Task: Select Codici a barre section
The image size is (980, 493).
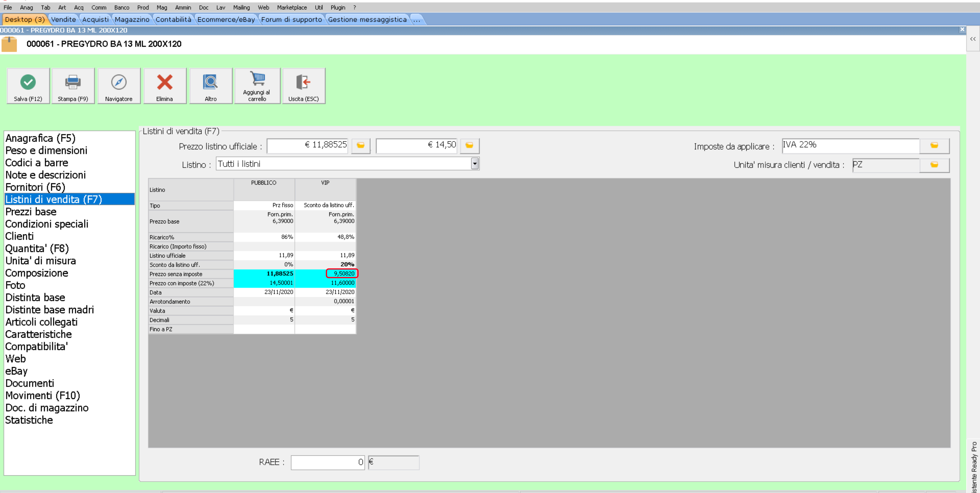Action: [70, 162]
